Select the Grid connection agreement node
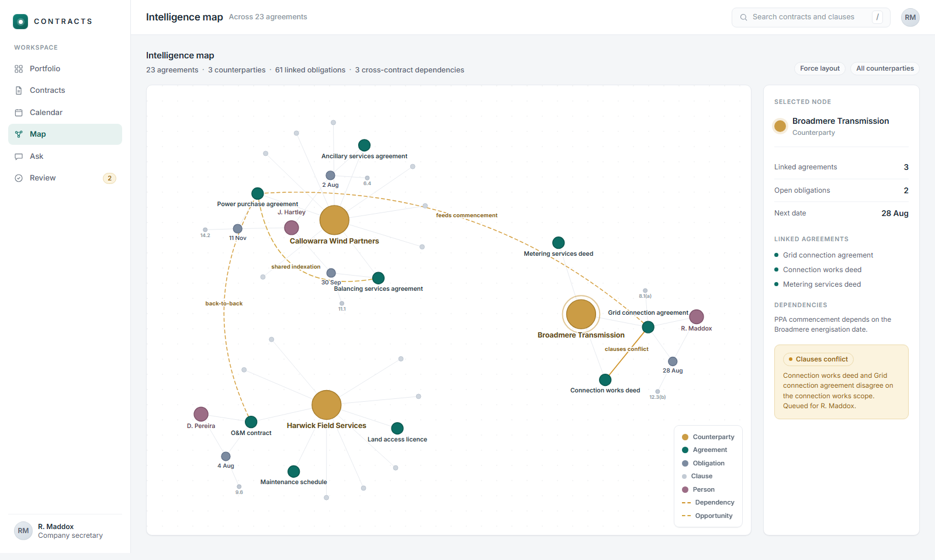Screen dimensions: 935x560 click(x=648, y=327)
